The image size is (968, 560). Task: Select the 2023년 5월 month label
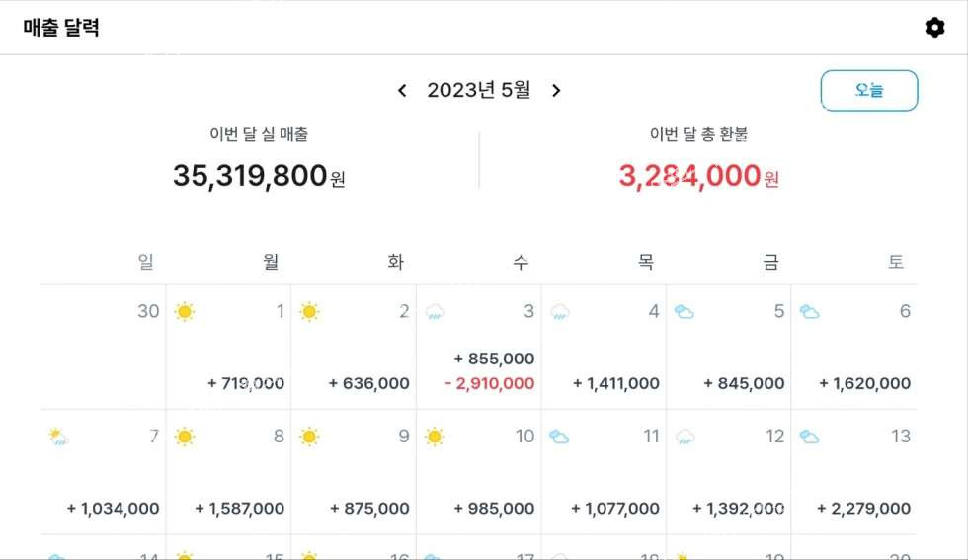click(478, 91)
